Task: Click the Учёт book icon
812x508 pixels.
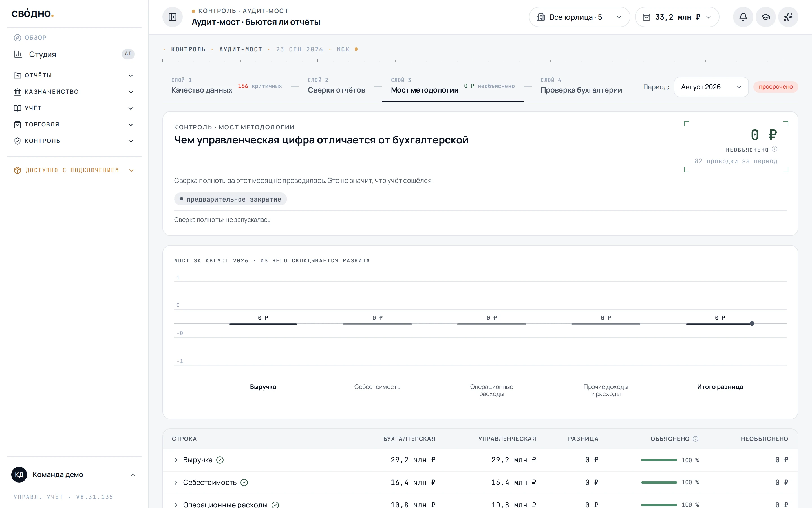Action: pyautogui.click(x=17, y=108)
